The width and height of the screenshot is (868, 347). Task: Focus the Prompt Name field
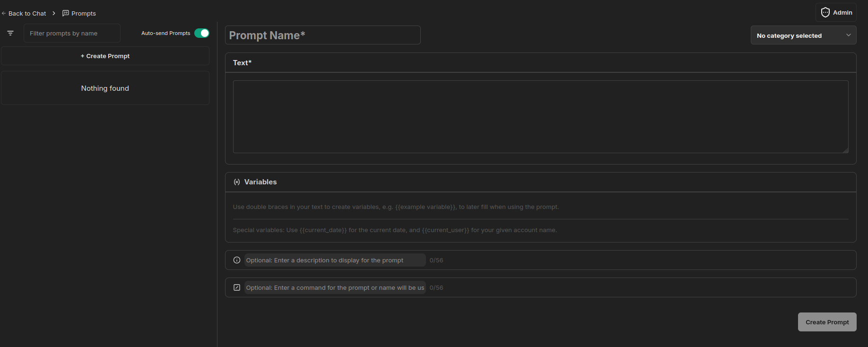tap(322, 35)
